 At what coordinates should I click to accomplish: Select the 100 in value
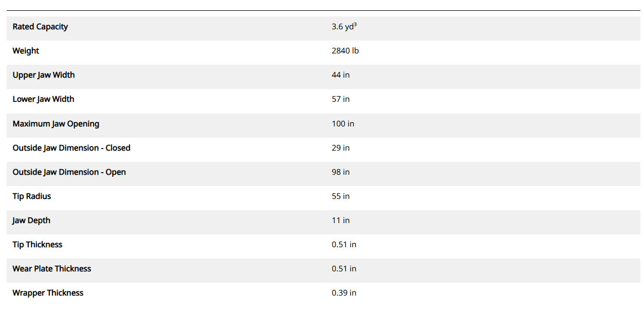(343, 124)
